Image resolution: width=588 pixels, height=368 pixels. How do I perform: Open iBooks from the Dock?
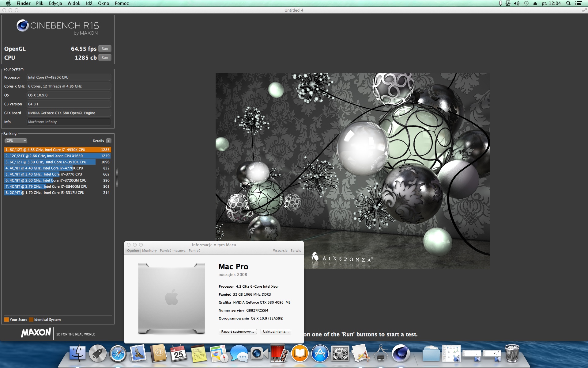(x=300, y=354)
